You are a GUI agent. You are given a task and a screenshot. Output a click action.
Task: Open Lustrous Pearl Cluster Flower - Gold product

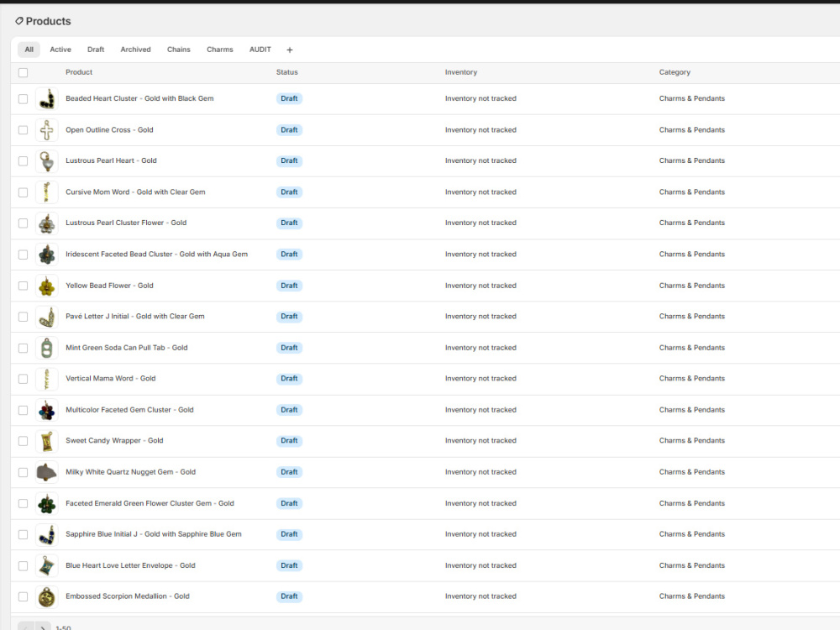(126, 223)
